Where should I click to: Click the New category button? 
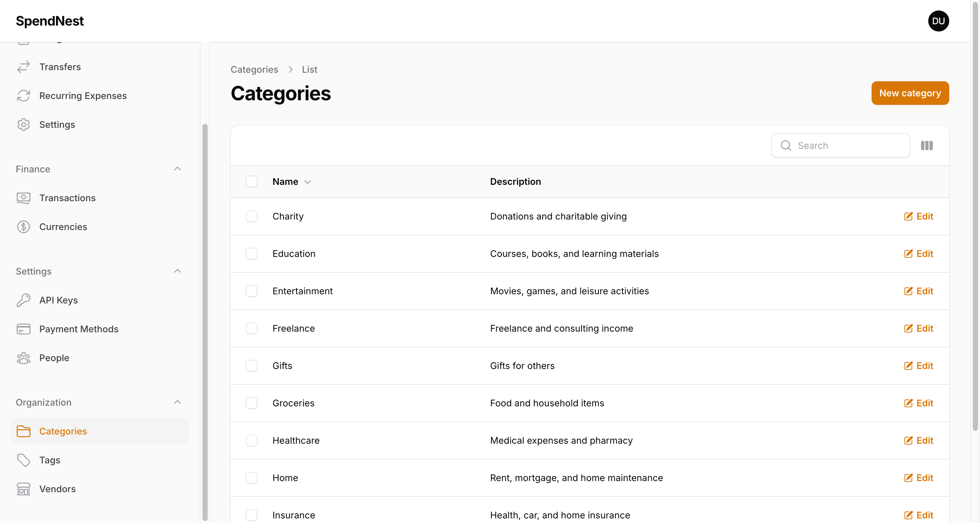pyautogui.click(x=910, y=93)
